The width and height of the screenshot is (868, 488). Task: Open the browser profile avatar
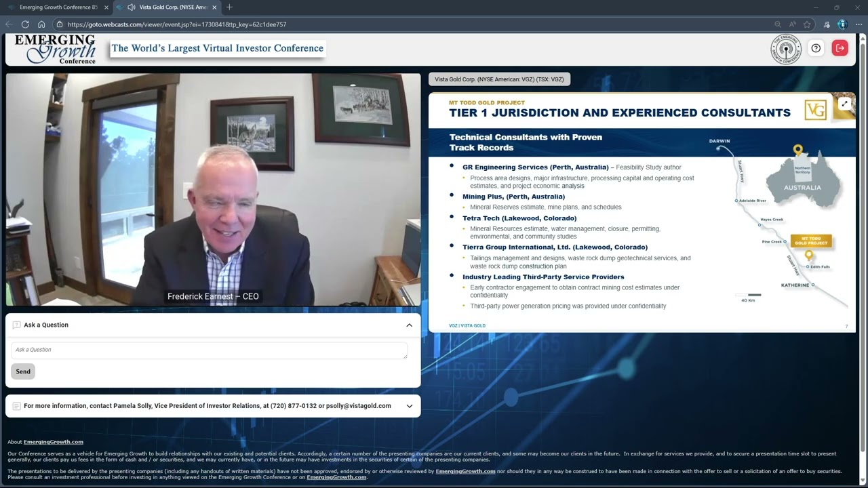pyautogui.click(x=842, y=24)
